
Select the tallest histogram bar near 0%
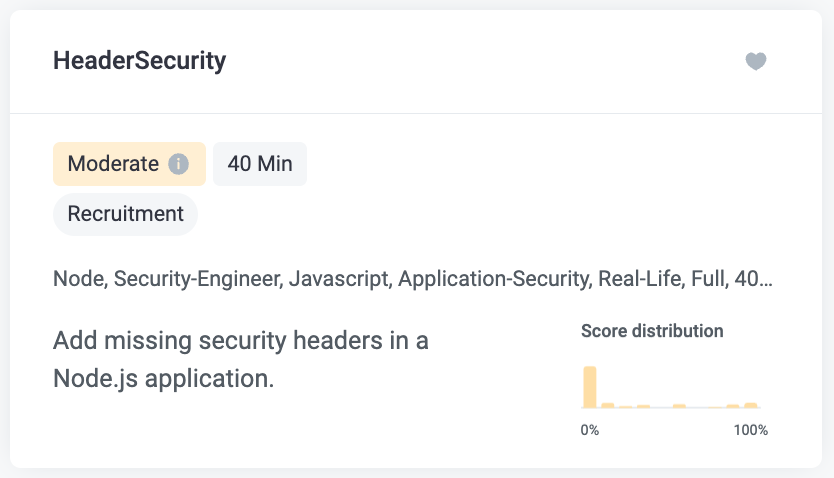click(x=590, y=387)
